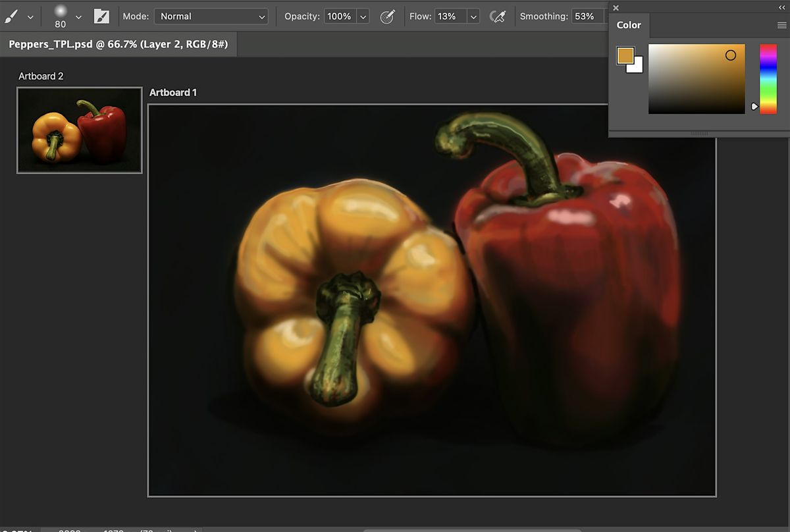The image size is (790, 532).
Task: Open the Color panel flyout menu
Action: click(781, 24)
